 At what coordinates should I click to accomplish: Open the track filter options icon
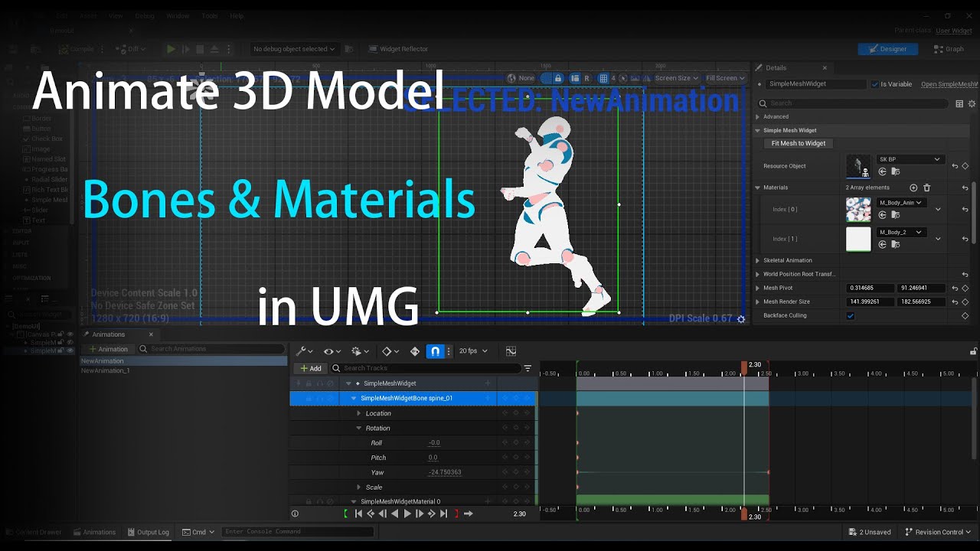(528, 368)
